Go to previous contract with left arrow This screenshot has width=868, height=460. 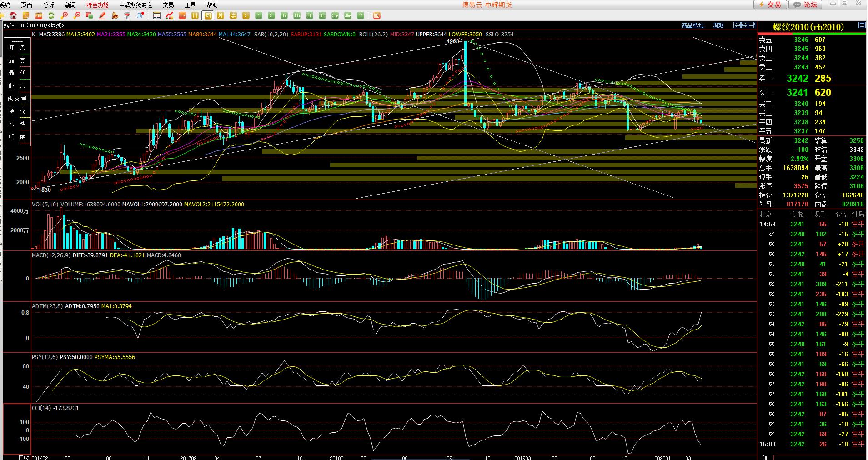point(738,25)
